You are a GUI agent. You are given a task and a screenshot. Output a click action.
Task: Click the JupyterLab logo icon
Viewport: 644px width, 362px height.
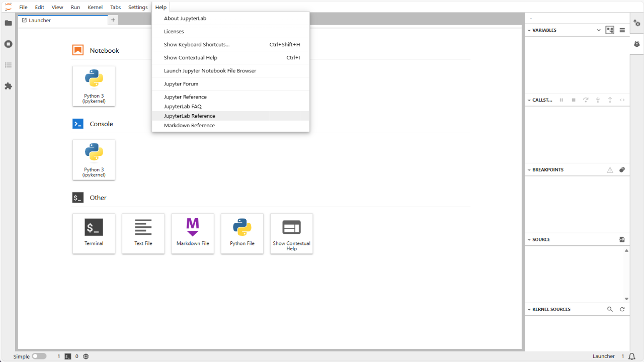[x=8, y=7]
